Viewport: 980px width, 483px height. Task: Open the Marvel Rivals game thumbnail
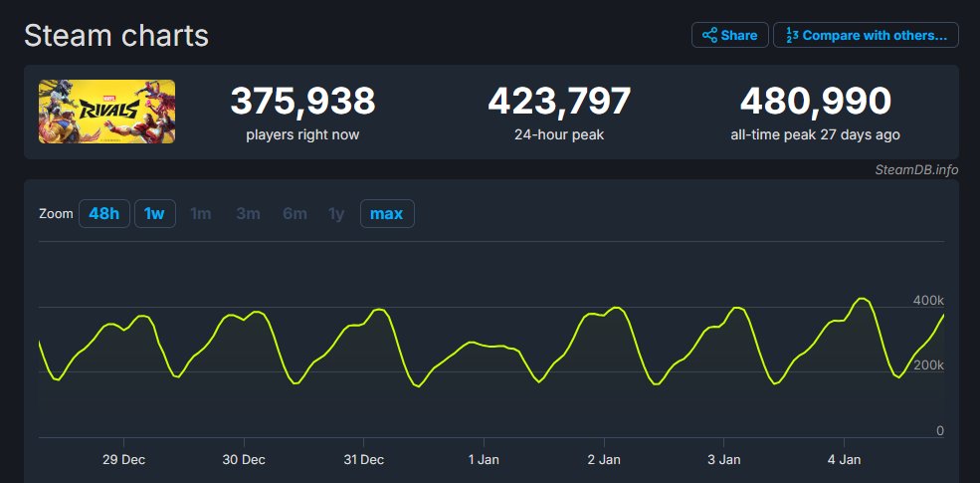click(x=106, y=112)
